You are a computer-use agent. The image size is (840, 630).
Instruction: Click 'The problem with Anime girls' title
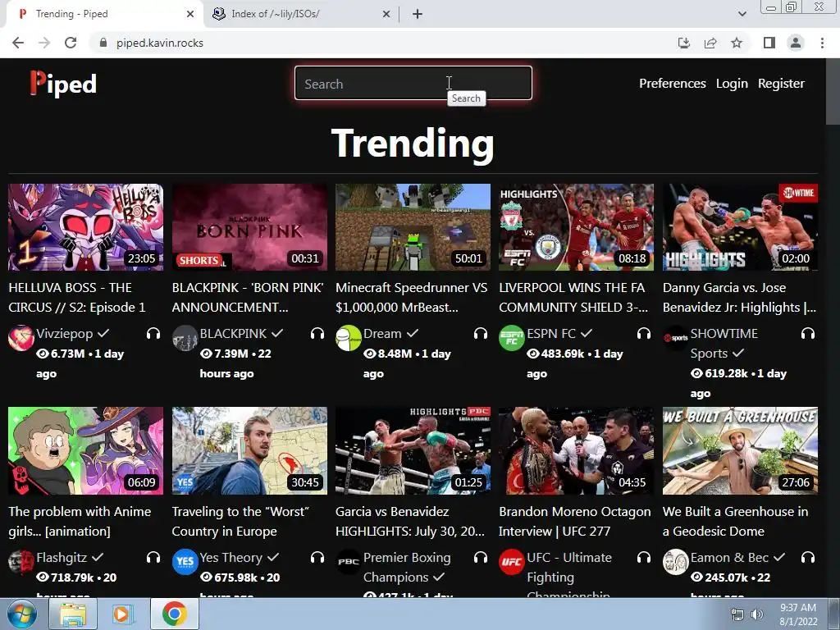80,521
